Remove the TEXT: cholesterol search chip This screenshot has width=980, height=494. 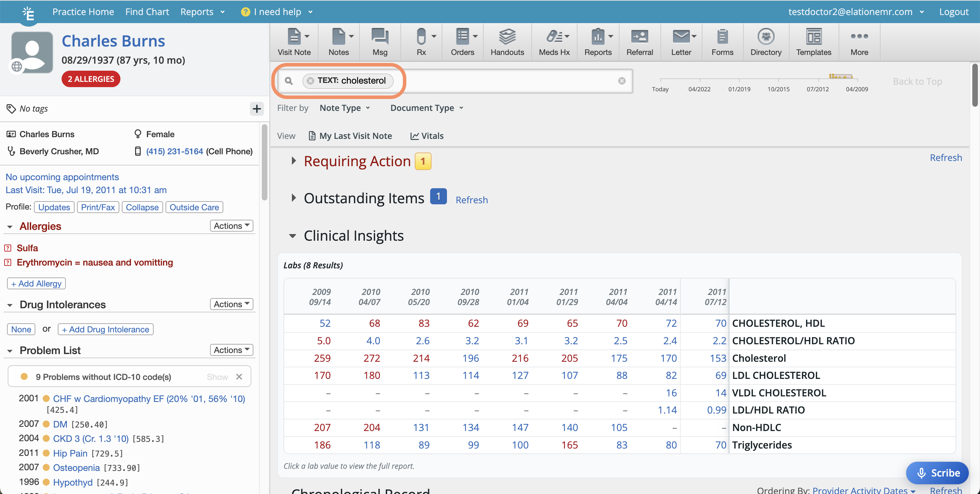click(x=310, y=80)
